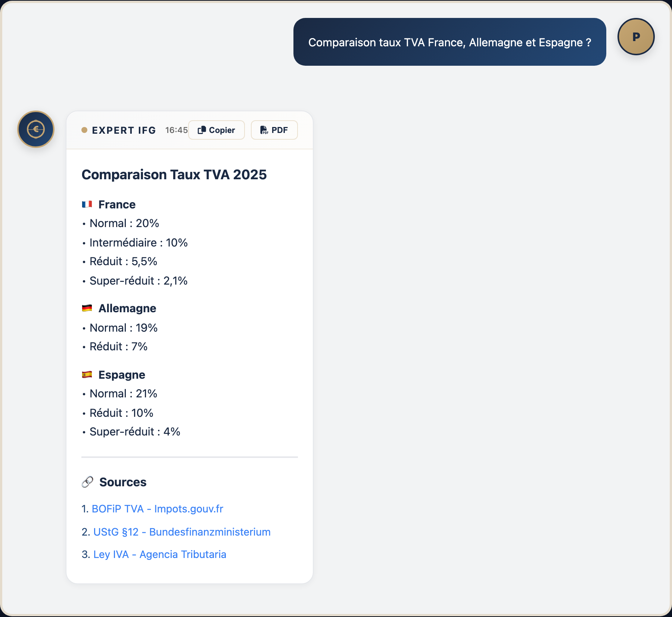
Task: Click the Spanish flag icon
Action: click(x=87, y=375)
